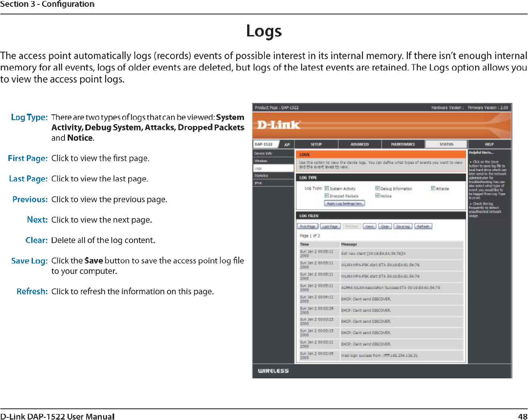The image size is (528, 420).
Task: Click the 'Last Page:' label in the manual
Action: 28,179
